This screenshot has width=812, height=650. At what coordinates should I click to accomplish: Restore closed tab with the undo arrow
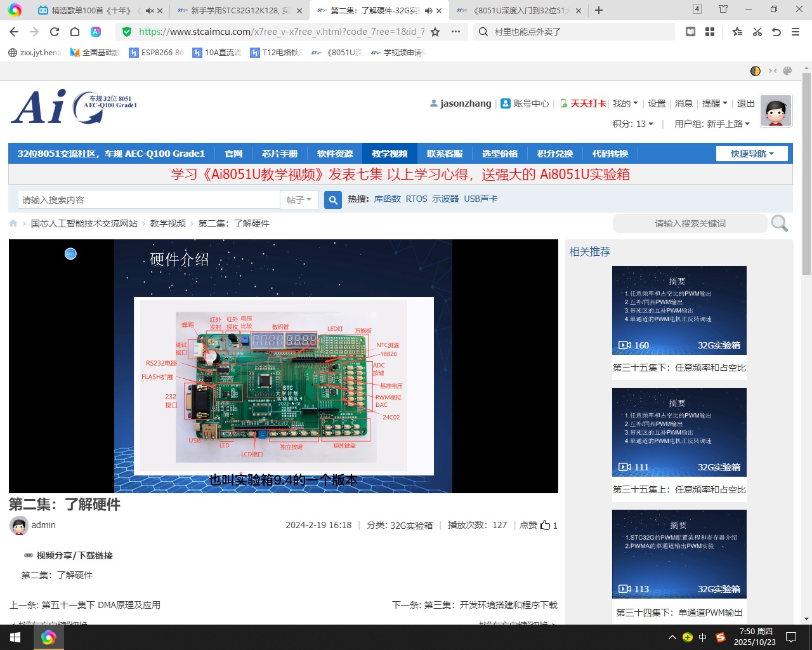pos(776,32)
